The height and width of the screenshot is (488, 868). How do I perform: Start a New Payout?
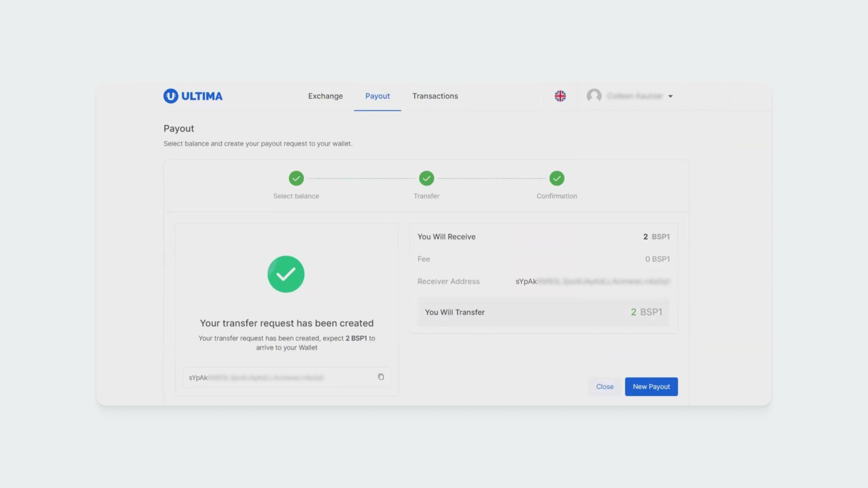[x=651, y=387]
